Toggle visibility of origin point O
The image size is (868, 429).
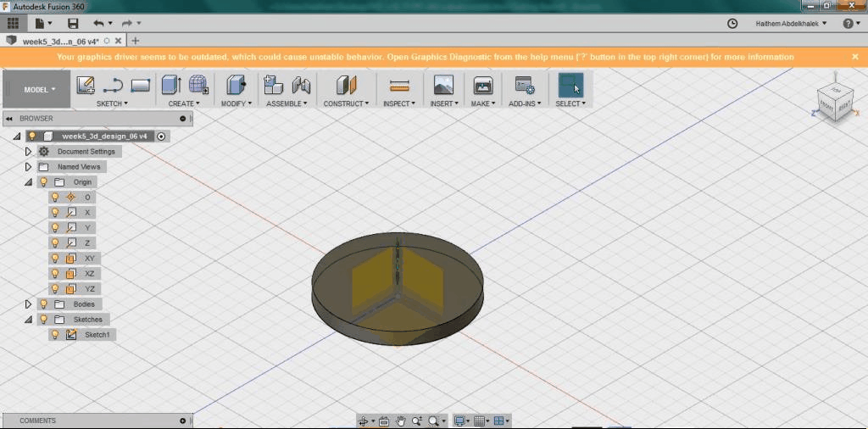(x=55, y=197)
